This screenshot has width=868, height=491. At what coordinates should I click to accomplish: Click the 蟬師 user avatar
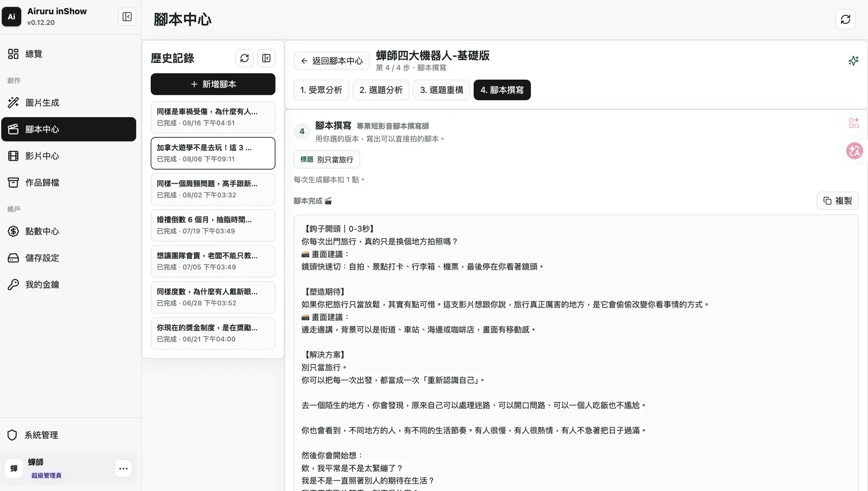[x=14, y=468]
